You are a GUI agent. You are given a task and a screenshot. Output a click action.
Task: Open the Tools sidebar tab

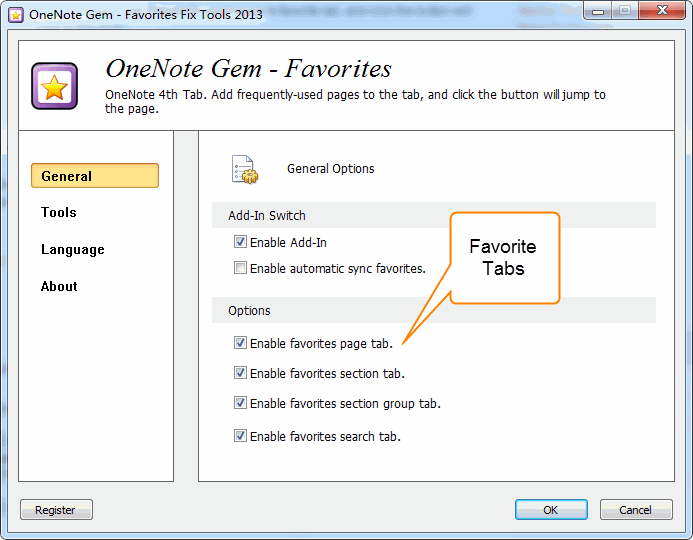59,212
